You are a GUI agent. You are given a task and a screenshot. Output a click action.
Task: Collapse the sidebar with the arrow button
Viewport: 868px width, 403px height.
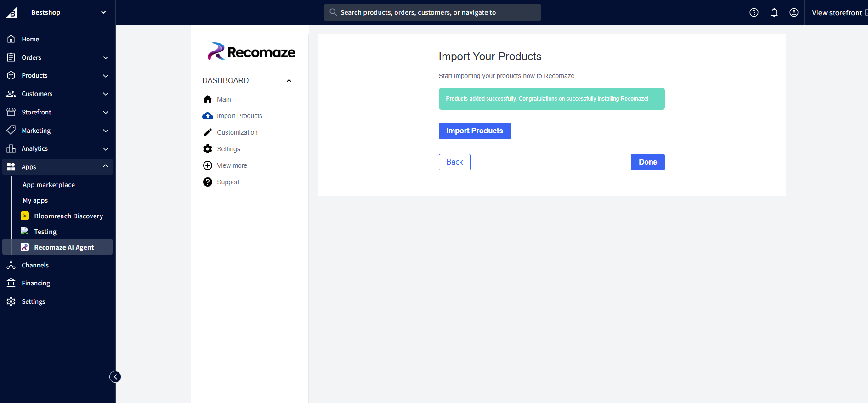point(115,377)
